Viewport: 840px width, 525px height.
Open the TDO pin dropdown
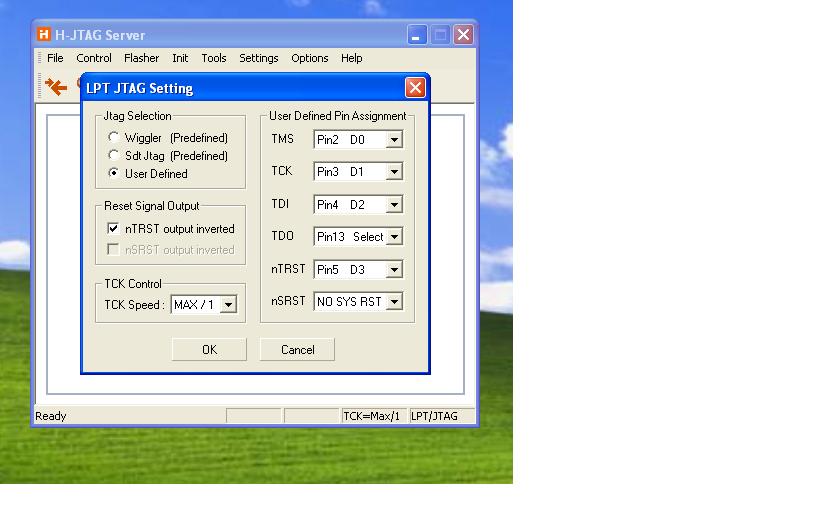coord(394,237)
